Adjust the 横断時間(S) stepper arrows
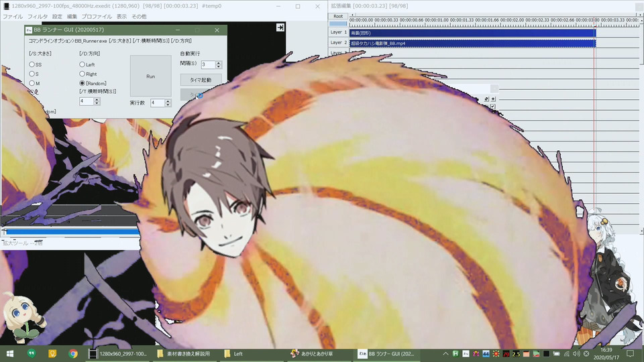The height and width of the screenshot is (362, 644). click(97, 101)
